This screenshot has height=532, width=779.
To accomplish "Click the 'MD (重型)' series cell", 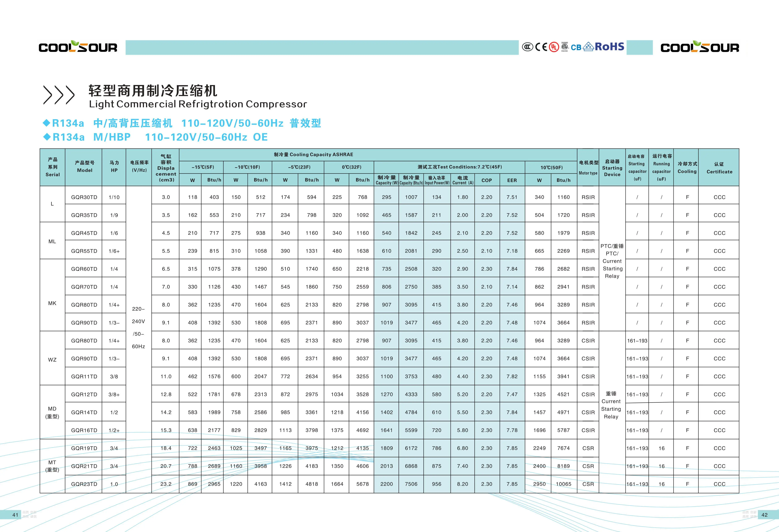I will pos(52,412).
